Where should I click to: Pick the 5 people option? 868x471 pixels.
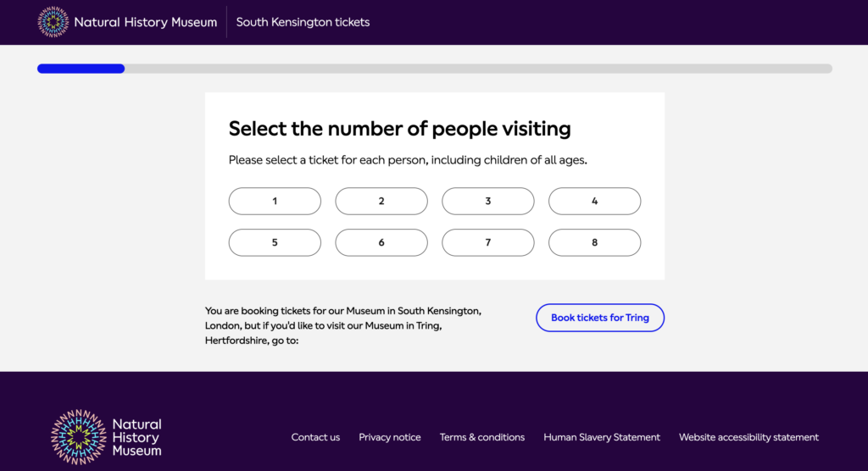coord(275,242)
